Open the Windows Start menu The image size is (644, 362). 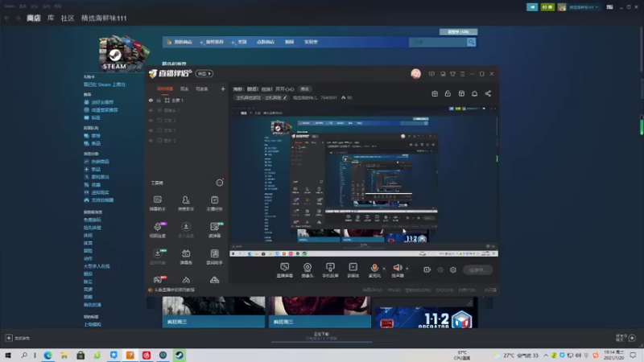point(8,356)
